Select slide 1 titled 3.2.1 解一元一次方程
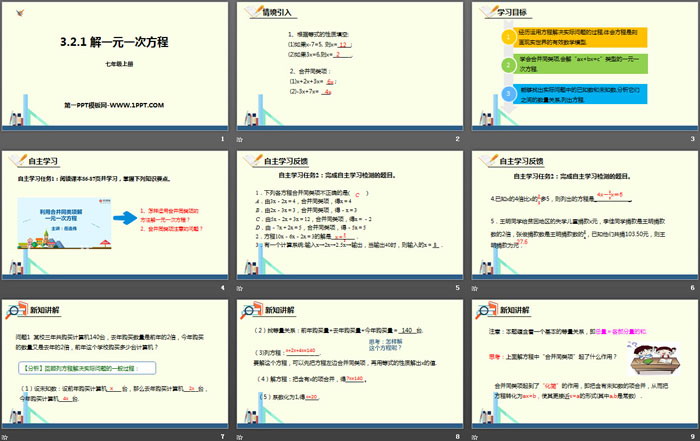The width and height of the screenshot is (700, 441). coord(115,66)
